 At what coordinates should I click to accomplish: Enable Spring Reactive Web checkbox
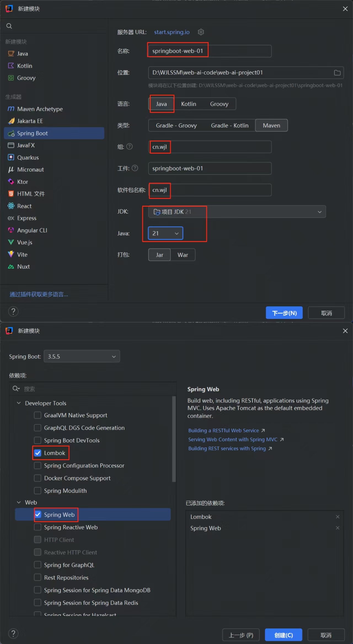(38, 527)
